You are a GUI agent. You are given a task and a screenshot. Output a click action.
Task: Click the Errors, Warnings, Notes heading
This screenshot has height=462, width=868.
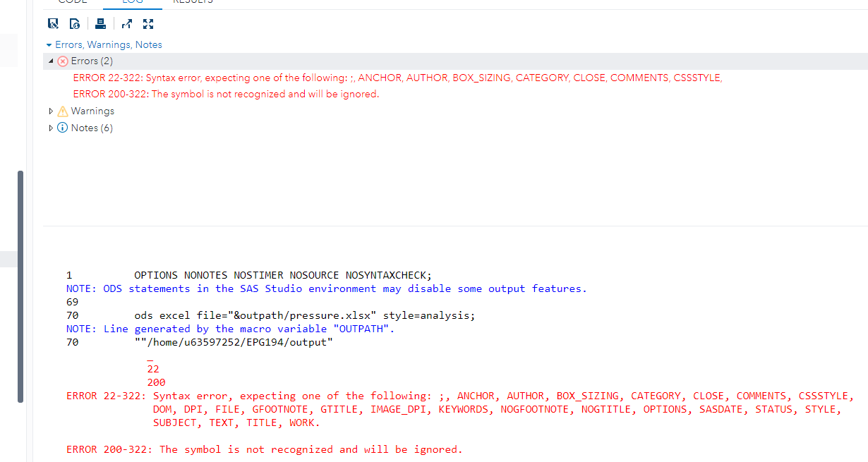pyautogui.click(x=107, y=44)
